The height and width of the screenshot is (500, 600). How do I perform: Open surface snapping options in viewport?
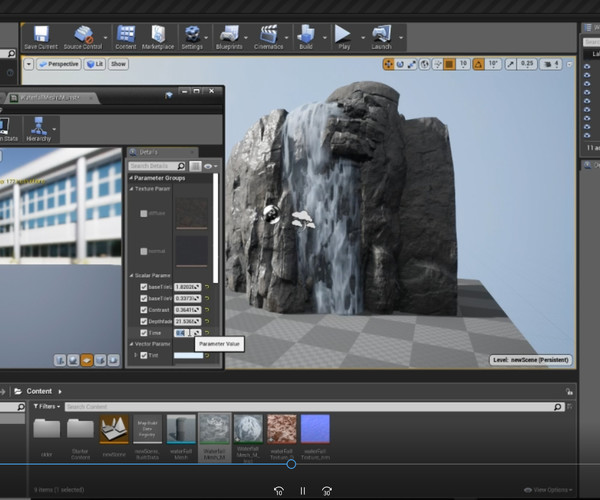point(437,64)
